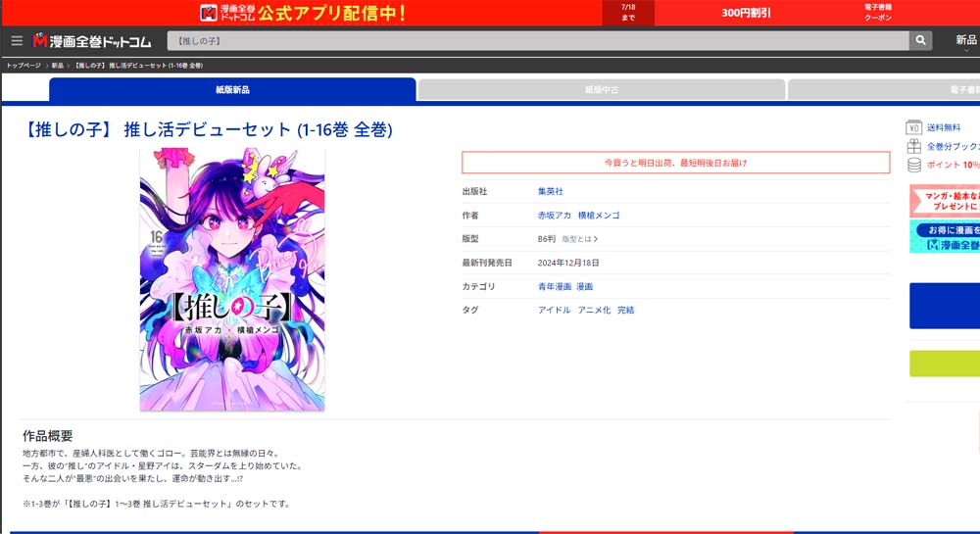Image resolution: width=980 pixels, height=534 pixels.
Task: Click the B6判 format value
Action: (546, 238)
